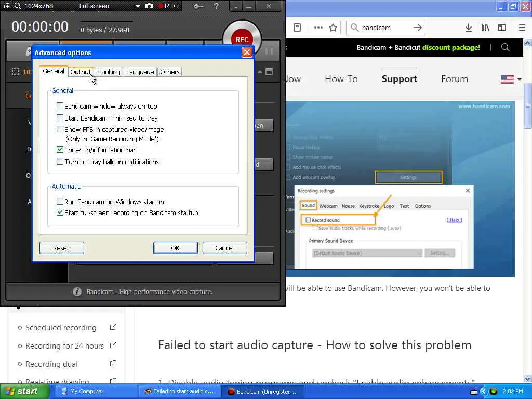Open the key registration icon in Bandicam
This screenshot has width=532, height=399.
198,6
